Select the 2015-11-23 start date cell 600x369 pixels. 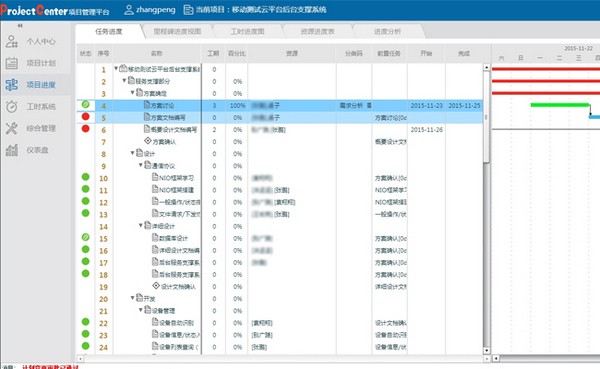[x=426, y=105]
